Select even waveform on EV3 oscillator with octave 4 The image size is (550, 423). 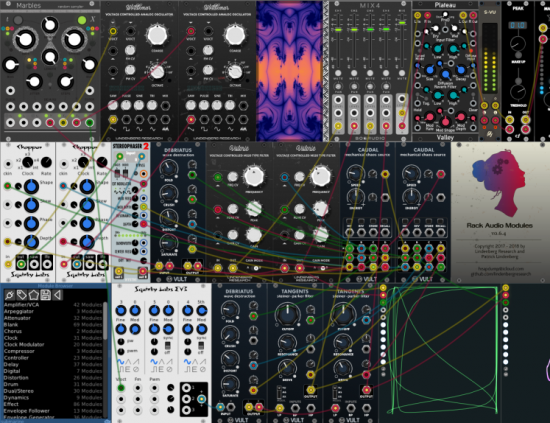click(195, 369)
